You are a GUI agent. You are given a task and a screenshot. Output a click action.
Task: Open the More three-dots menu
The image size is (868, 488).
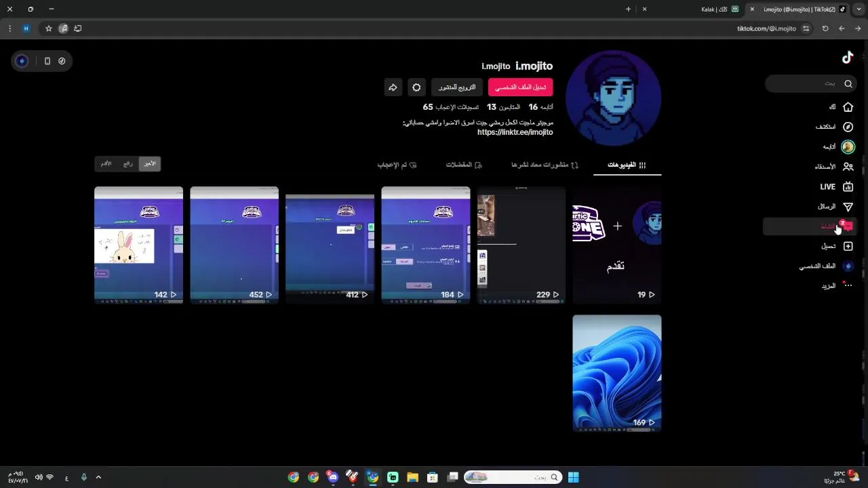[x=837, y=286]
